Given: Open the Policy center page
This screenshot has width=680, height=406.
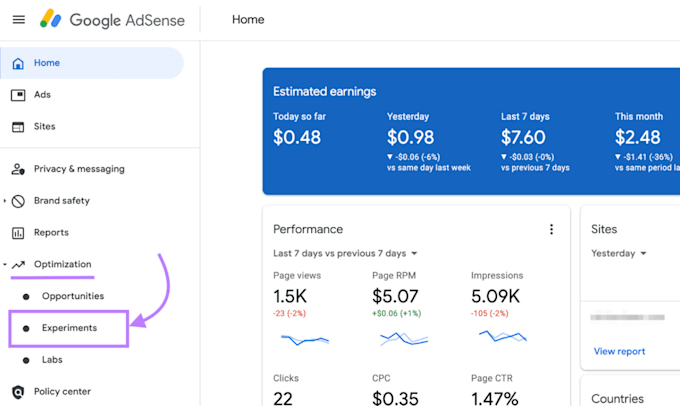Looking at the screenshot, I should [x=62, y=391].
